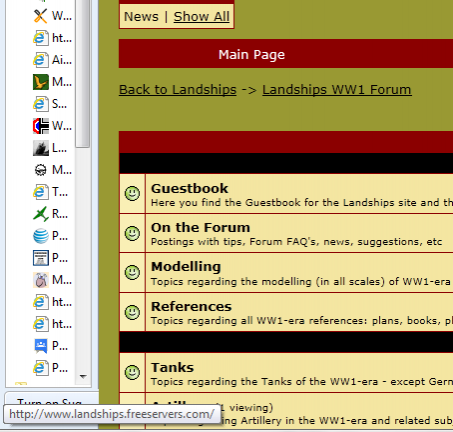Open the crossed-tools favorite starting with W
The image size is (453, 432).
pos(53,16)
